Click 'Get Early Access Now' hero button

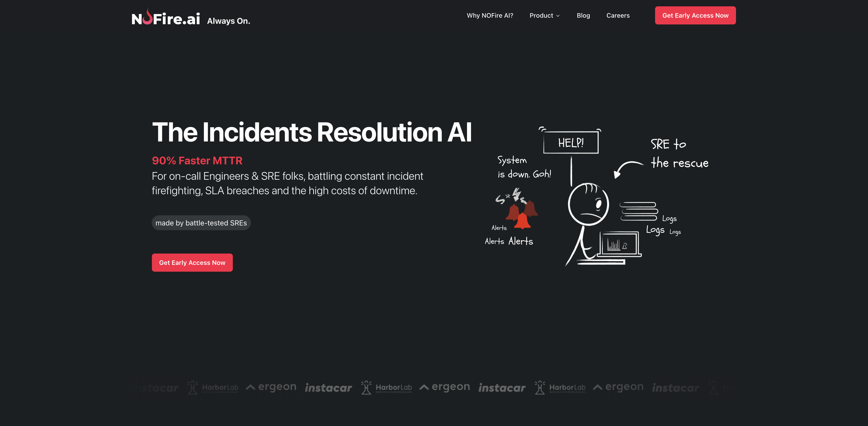[x=192, y=262]
